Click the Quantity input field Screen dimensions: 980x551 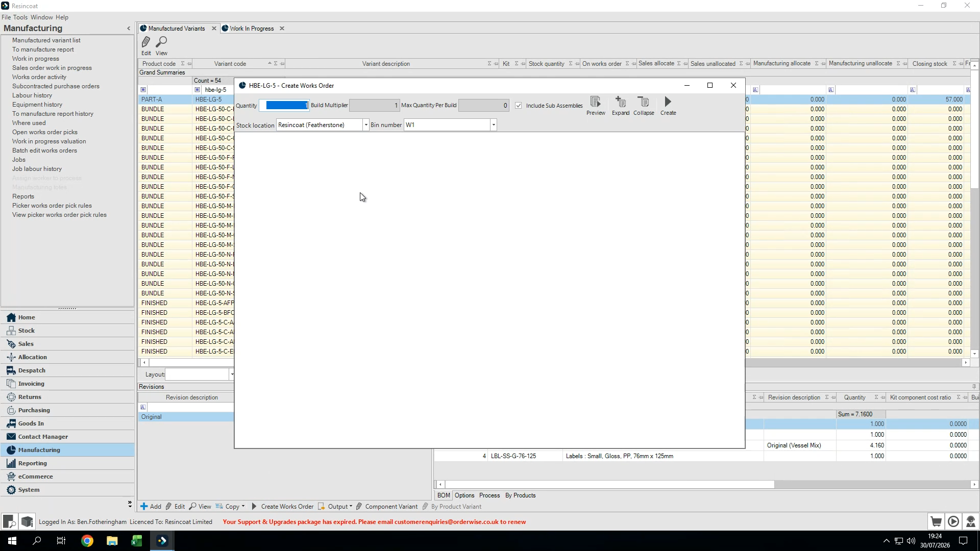click(284, 105)
